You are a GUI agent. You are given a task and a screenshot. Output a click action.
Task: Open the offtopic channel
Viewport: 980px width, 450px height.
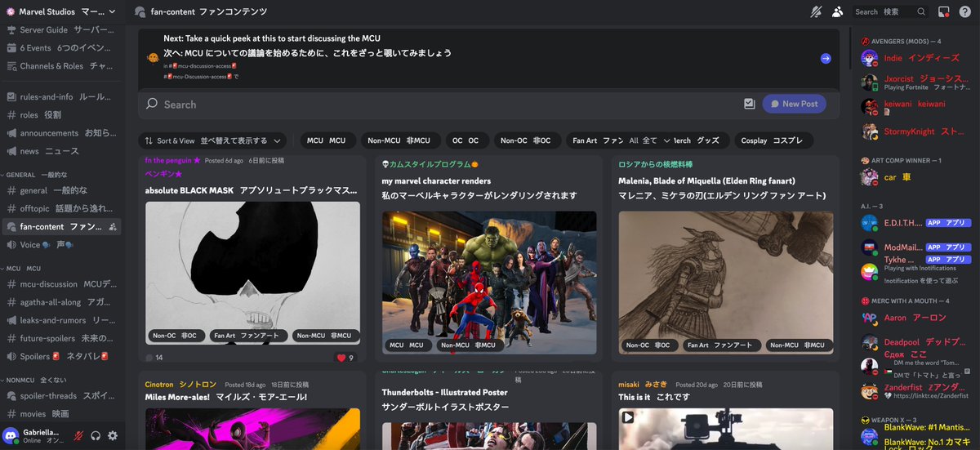tap(60, 208)
